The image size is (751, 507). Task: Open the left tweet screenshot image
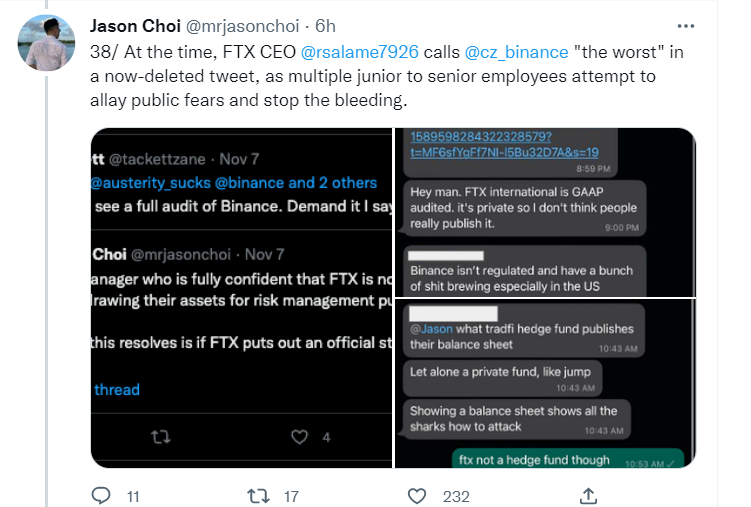click(241, 297)
